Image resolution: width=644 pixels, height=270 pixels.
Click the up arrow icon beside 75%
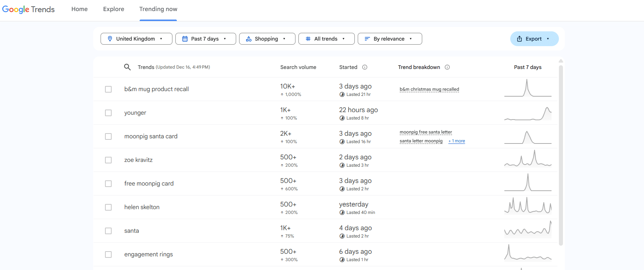[x=282, y=236]
